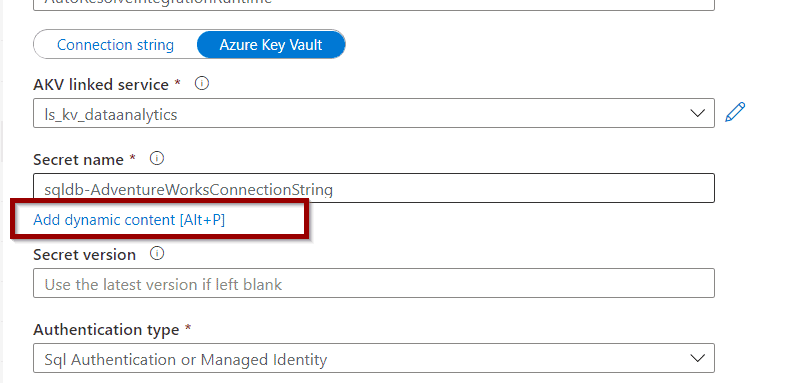Screen dimensions: 785x383
Task: Focus the Secret name text field
Action: [373, 188]
